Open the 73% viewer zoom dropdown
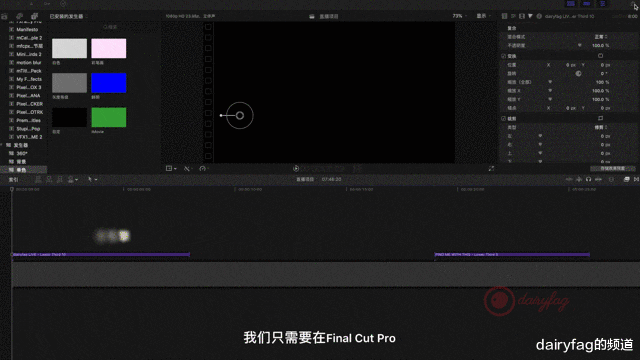Image resolution: width=640 pixels, height=360 pixels. point(460,16)
